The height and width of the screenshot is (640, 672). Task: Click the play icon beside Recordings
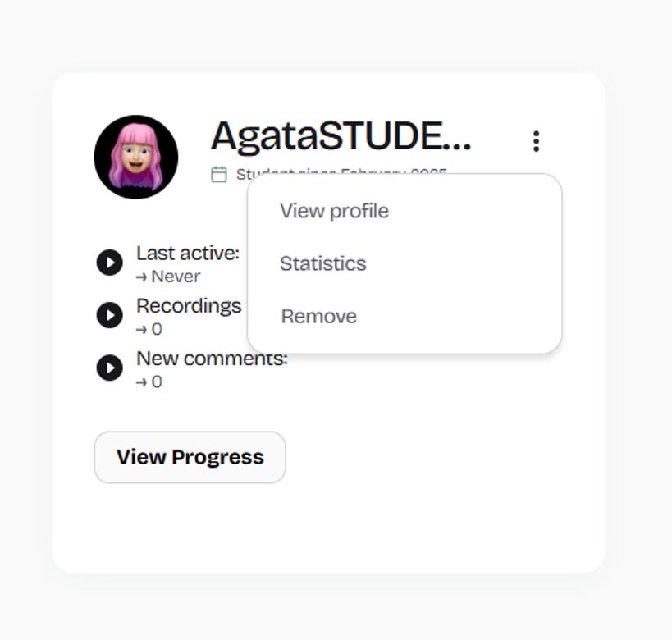coord(110,315)
